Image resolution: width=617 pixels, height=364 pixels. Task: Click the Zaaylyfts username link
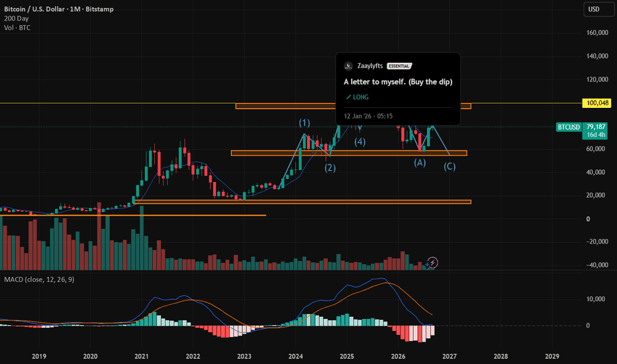click(x=370, y=66)
